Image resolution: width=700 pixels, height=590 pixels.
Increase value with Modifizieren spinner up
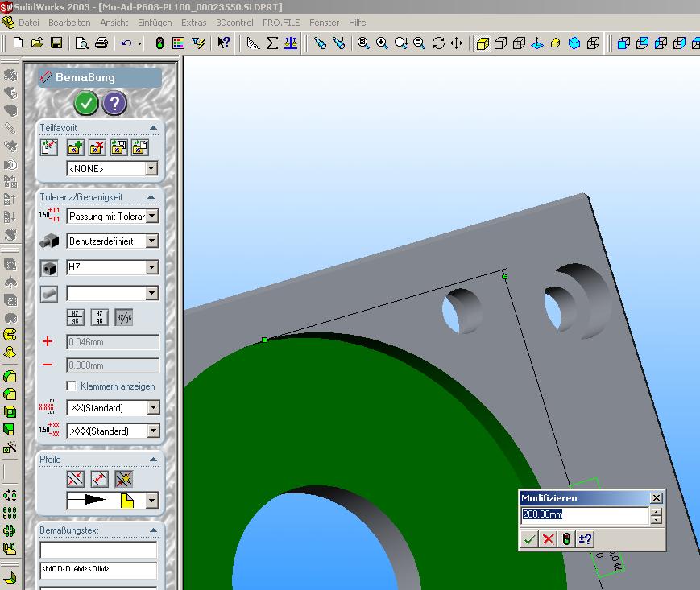(656, 511)
